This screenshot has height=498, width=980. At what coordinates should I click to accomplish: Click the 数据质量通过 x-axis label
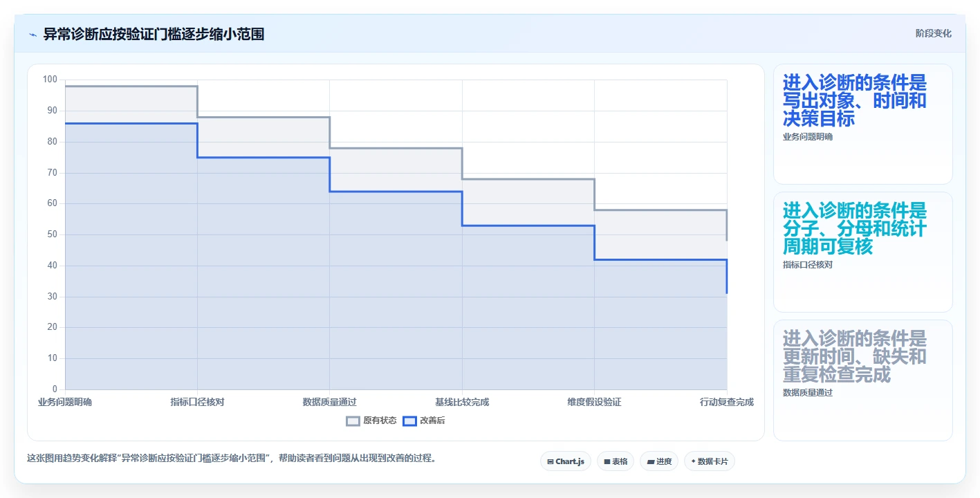point(329,402)
